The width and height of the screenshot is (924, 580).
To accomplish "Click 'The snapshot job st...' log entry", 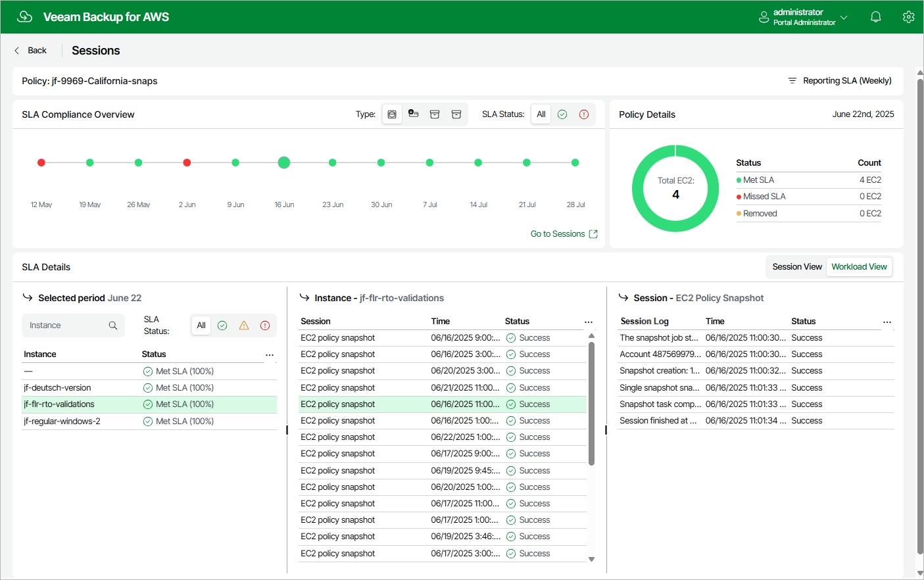I will [x=756, y=338].
